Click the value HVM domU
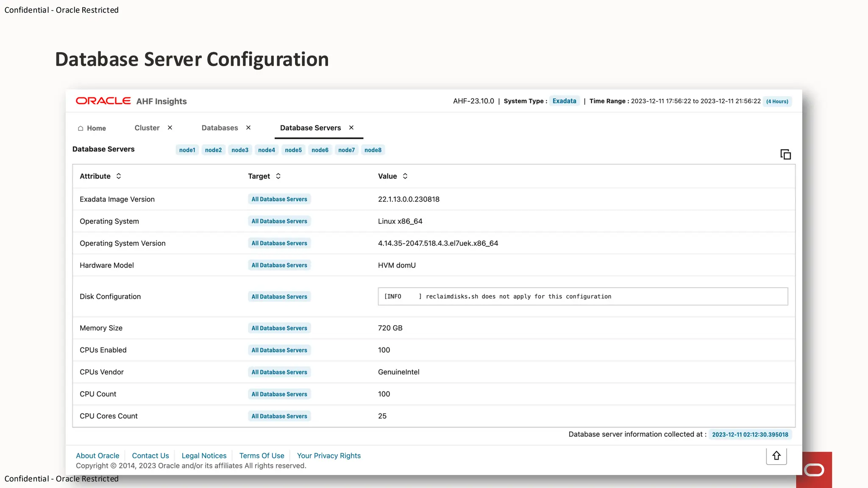Screen dimensions: 868x488 point(397,265)
